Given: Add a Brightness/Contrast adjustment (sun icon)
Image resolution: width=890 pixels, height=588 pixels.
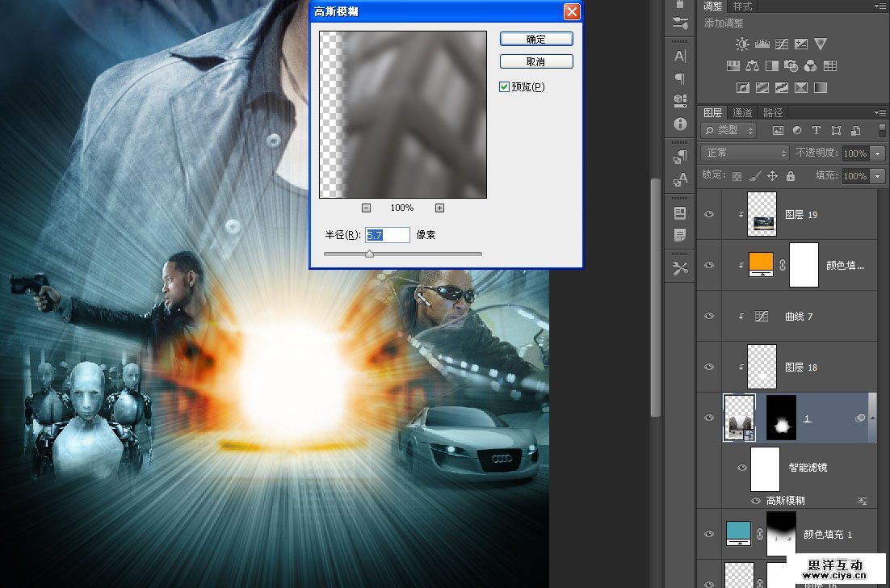Looking at the screenshot, I should (742, 44).
